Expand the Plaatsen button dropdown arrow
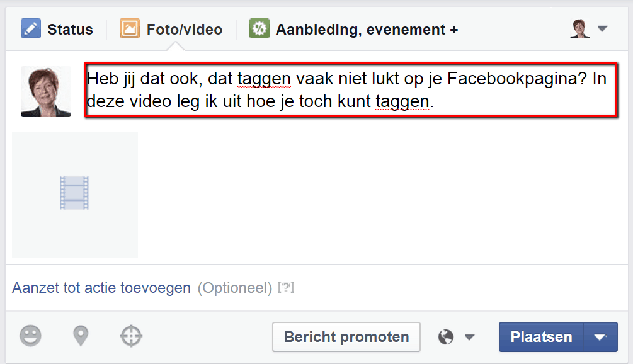 pyautogui.click(x=600, y=337)
